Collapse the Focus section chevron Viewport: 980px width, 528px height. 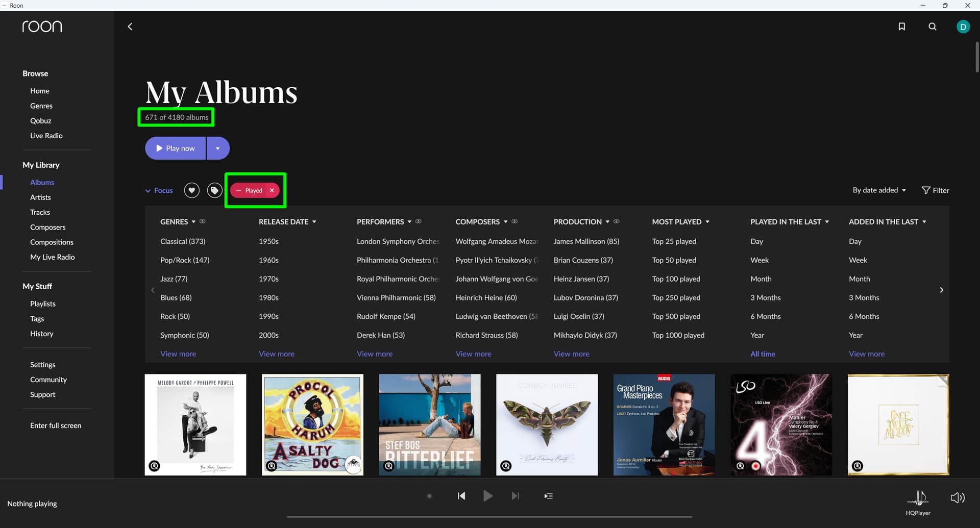click(148, 191)
